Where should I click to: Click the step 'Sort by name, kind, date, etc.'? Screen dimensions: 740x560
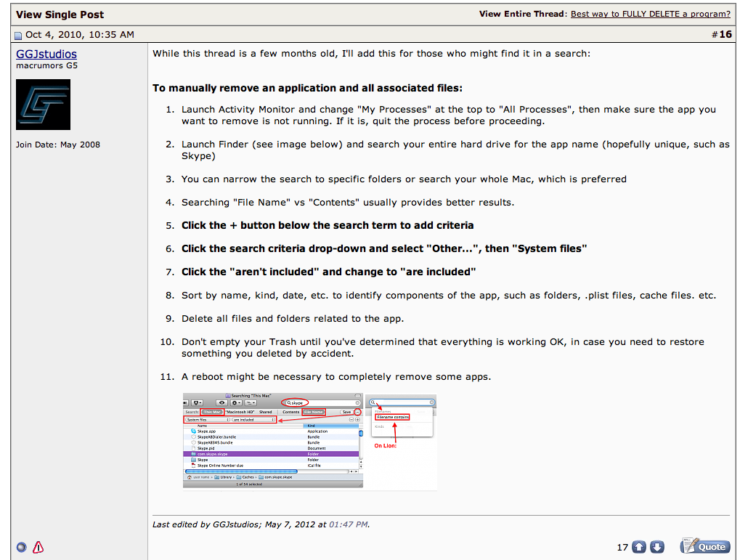pos(449,296)
